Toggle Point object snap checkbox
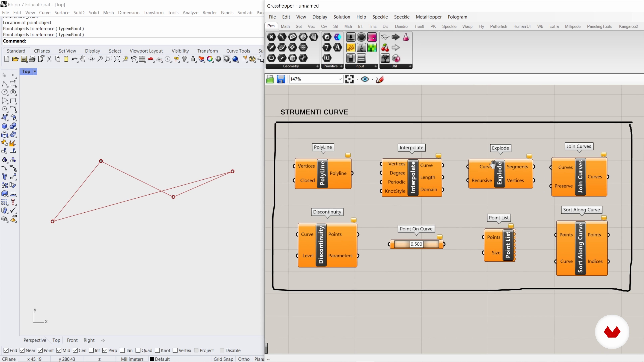This screenshot has width=644, height=362. [x=40, y=350]
